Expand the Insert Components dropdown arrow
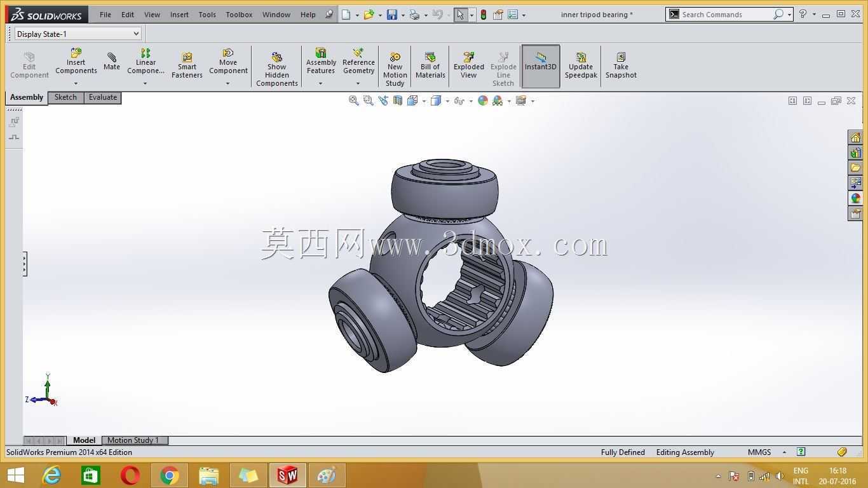 point(76,84)
